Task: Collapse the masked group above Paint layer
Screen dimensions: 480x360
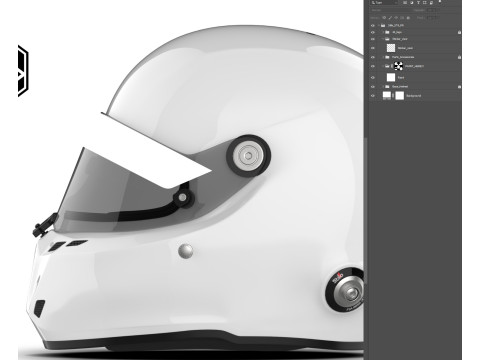Action: [x=383, y=66]
